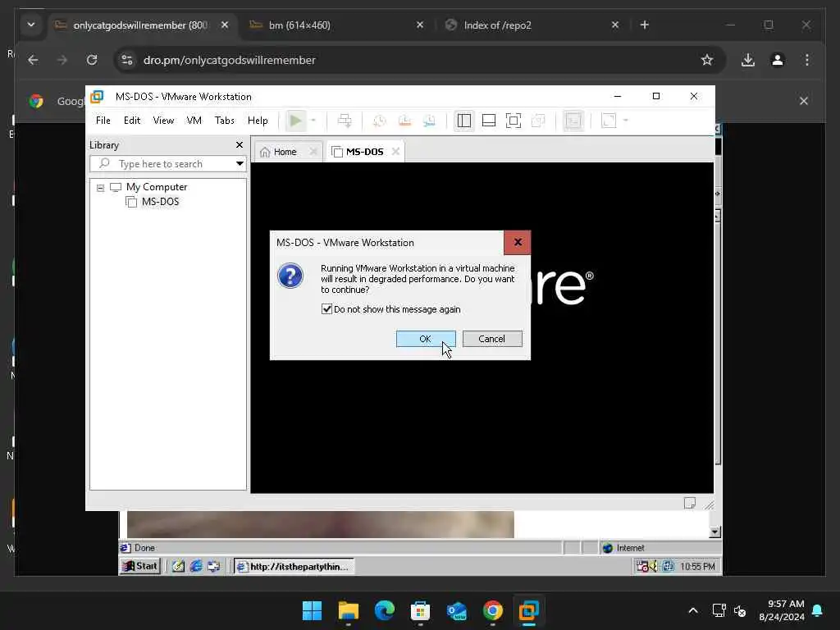Click the Chrome back button
The width and height of the screenshot is (840, 630).
click(33, 60)
